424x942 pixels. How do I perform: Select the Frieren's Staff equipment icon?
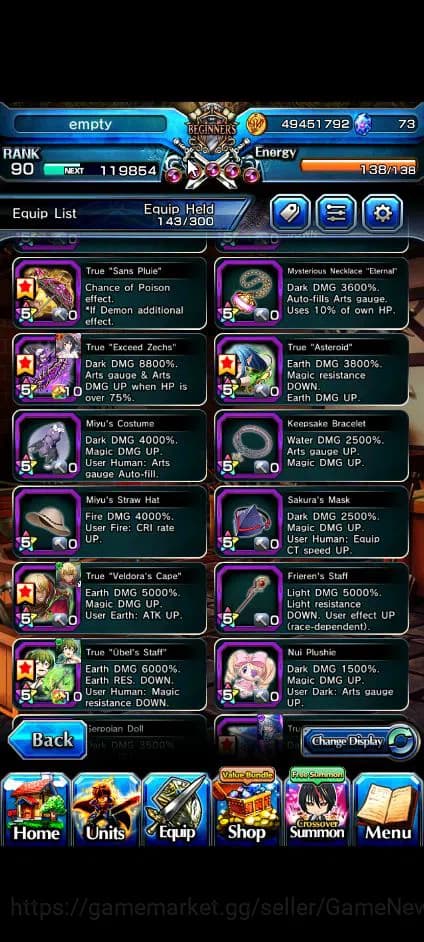(x=249, y=598)
